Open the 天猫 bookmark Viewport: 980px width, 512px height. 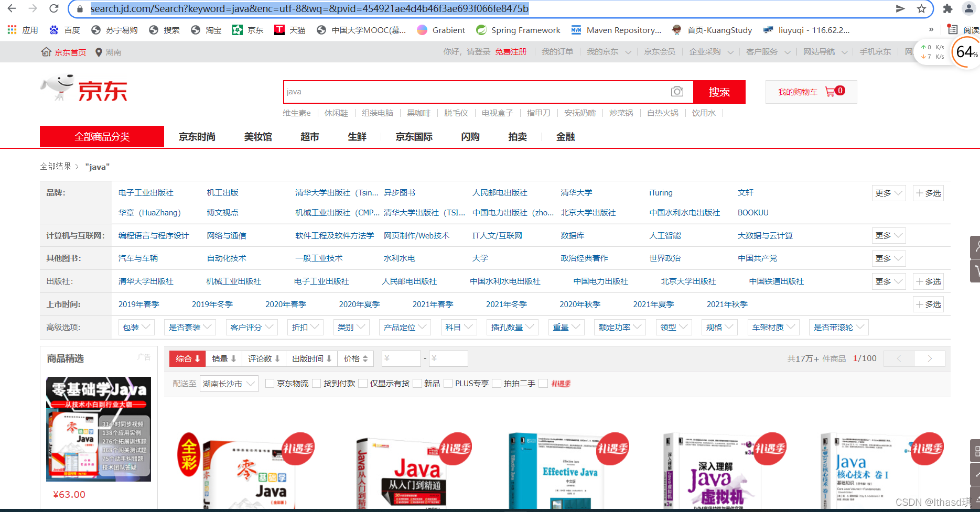pos(290,30)
